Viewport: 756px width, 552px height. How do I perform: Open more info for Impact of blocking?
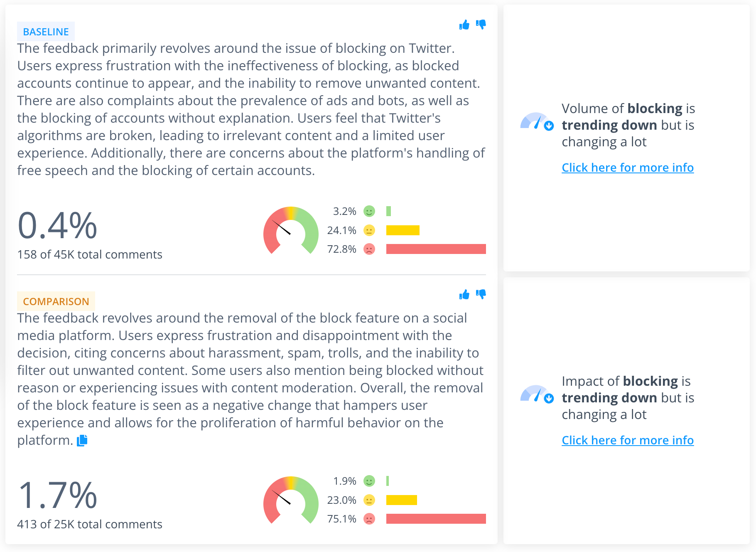click(x=628, y=440)
